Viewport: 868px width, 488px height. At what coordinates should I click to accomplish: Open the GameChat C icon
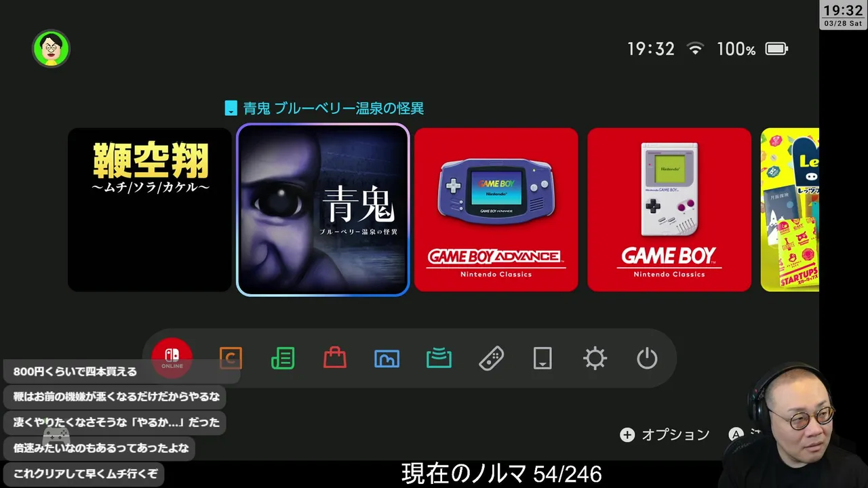(231, 358)
